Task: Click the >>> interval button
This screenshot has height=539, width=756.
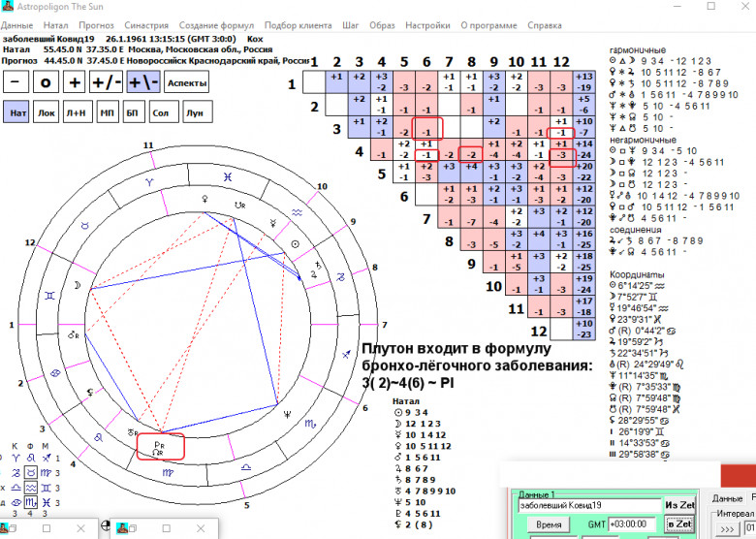Action: (x=727, y=529)
